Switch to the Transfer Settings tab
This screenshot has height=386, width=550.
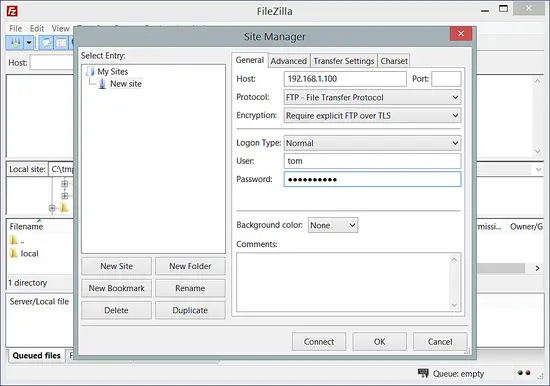pos(344,61)
